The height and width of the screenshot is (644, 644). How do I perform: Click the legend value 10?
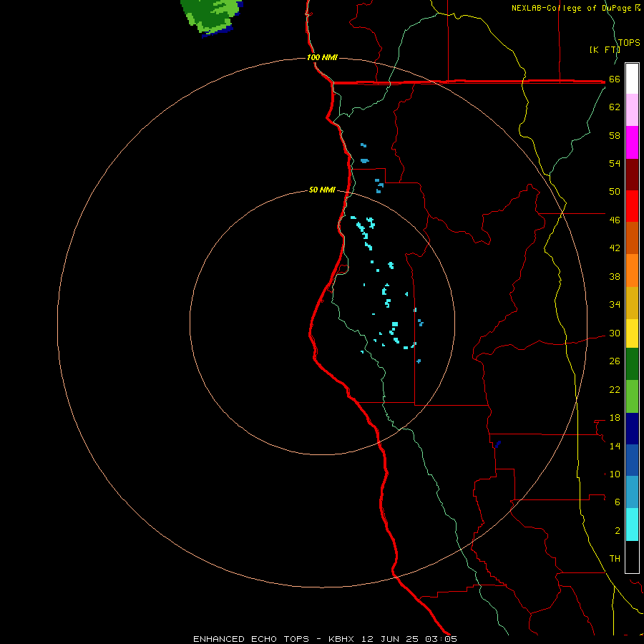pyautogui.click(x=615, y=474)
